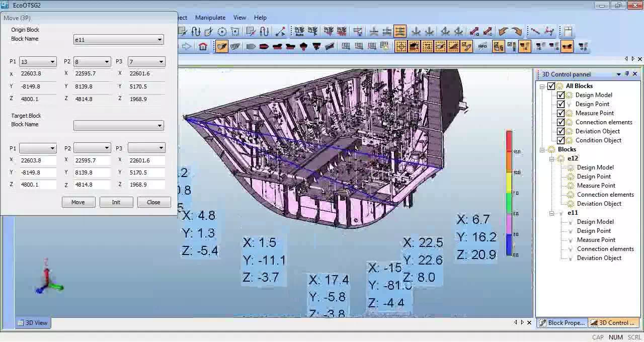The width and height of the screenshot is (644, 342).
Task: Click the redo arrow icon
Action: point(516,32)
